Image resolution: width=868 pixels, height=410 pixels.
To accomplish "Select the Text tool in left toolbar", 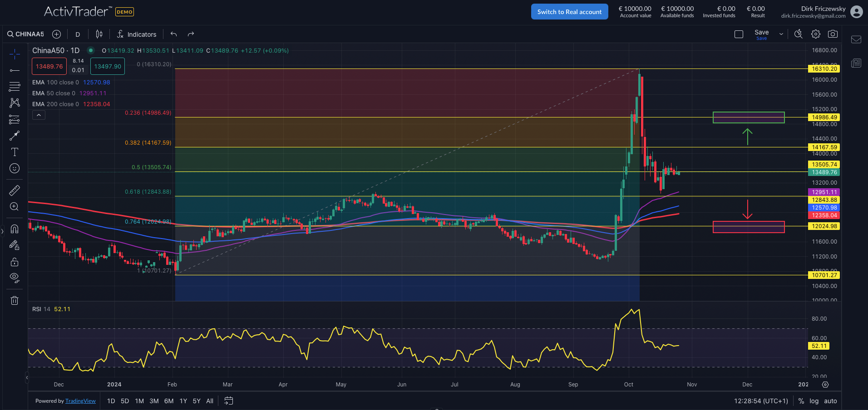I will pos(15,152).
